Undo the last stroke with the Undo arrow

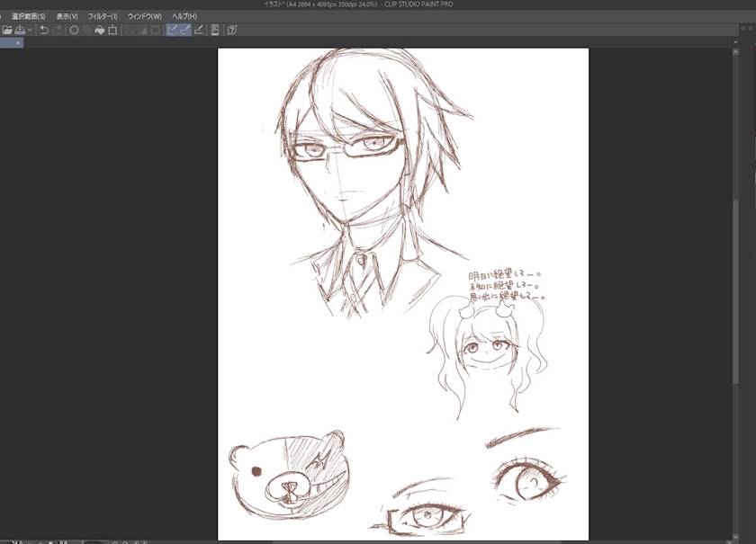coord(44,30)
